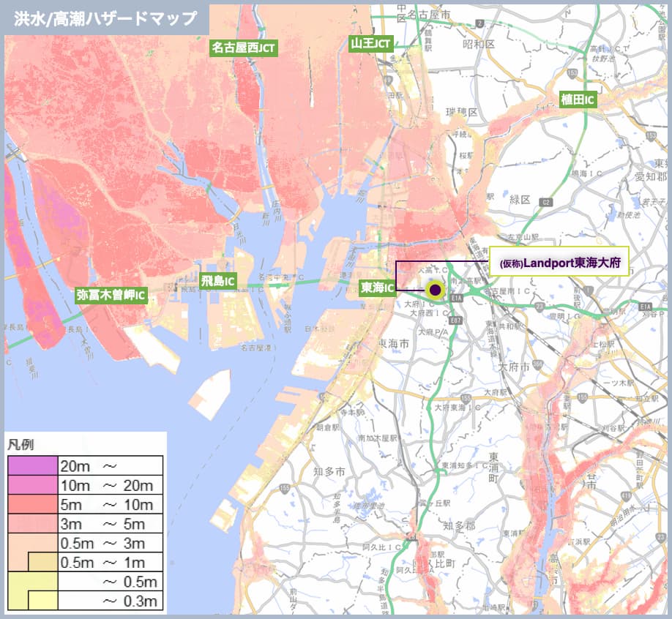
Task: Click the 弥富木曽岬IC green label
Action: point(111,296)
